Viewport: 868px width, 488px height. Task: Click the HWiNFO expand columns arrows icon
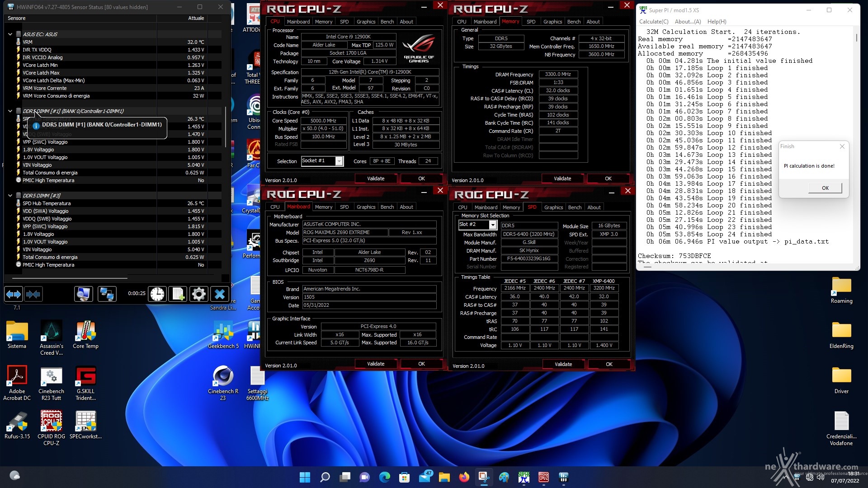click(14, 294)
